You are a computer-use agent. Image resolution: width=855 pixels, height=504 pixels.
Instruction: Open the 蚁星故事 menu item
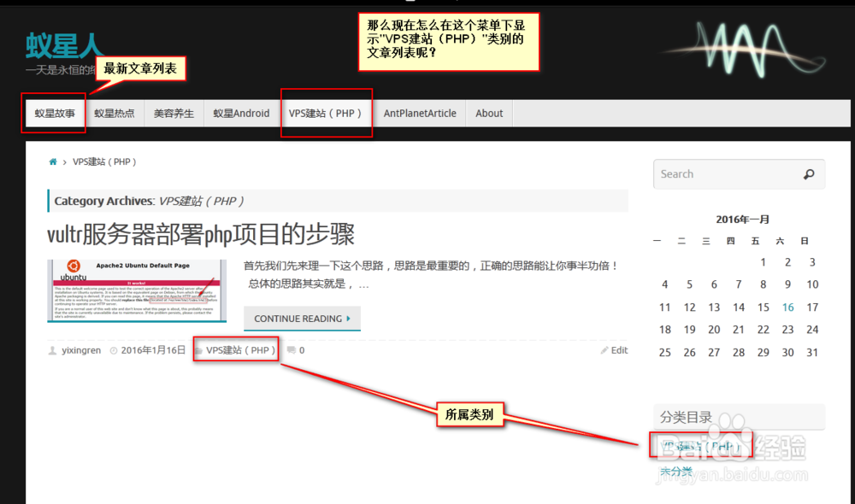(x=54, y=113)
